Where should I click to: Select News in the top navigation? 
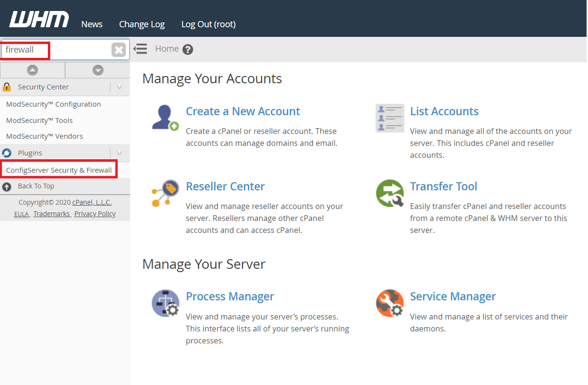coord(91,24)
